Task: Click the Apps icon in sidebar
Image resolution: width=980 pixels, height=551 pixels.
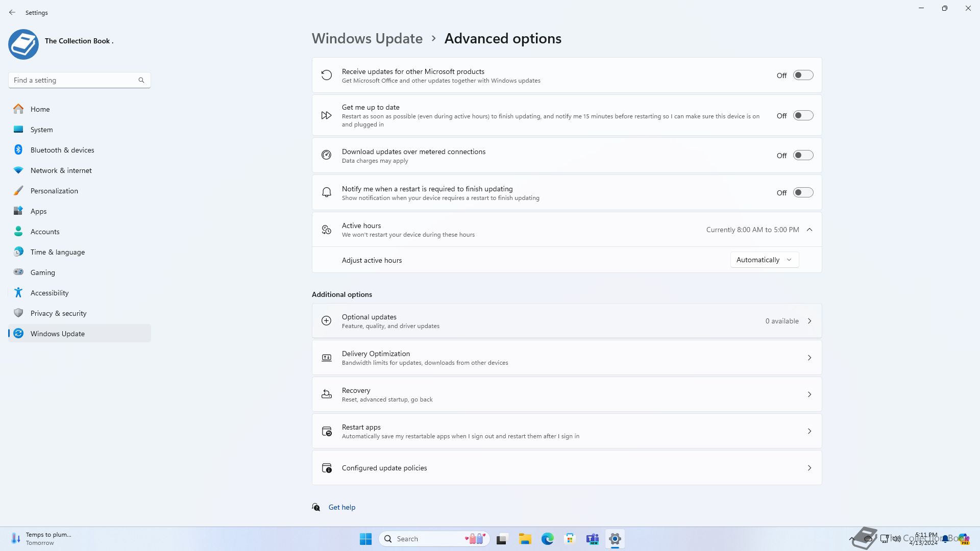Action: click(18, 211)
